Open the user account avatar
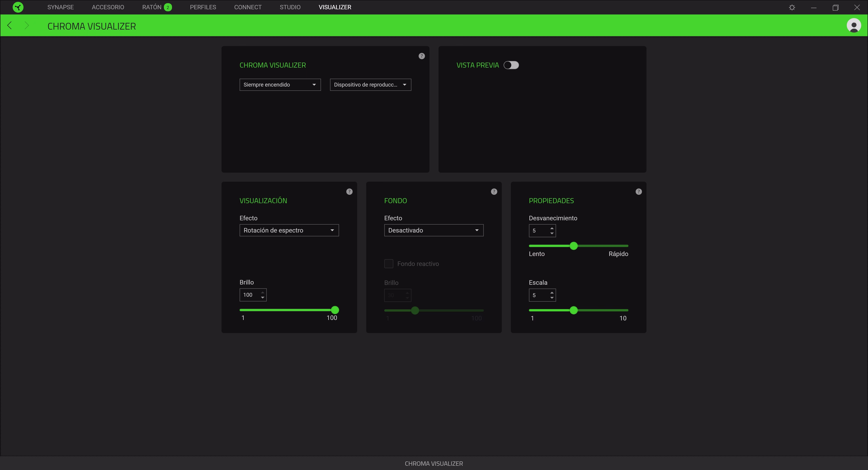 (854, 26)
